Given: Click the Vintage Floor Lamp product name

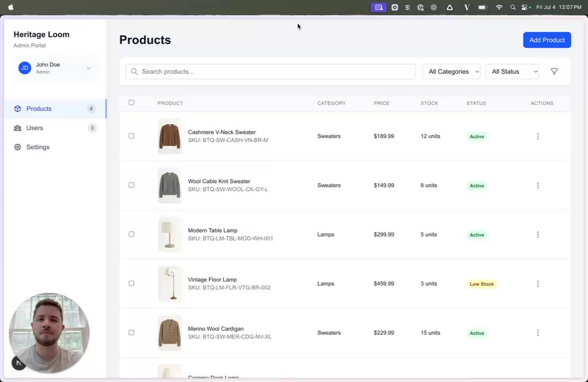Looking at the screenshot, I should tap(212, 279).
